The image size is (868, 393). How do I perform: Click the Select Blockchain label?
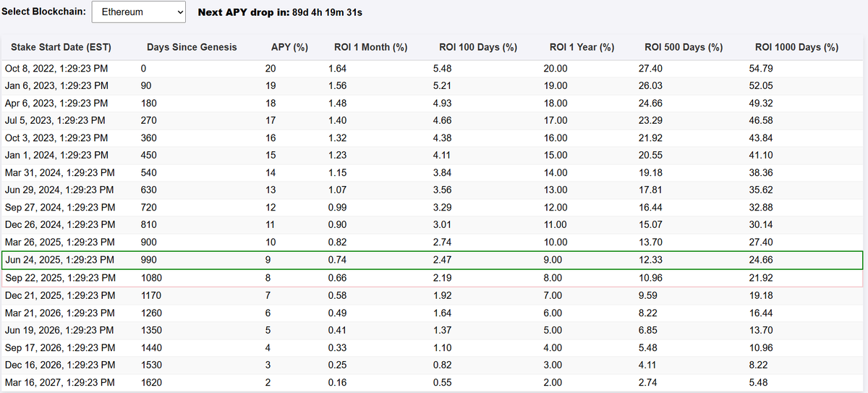[45, 12]
